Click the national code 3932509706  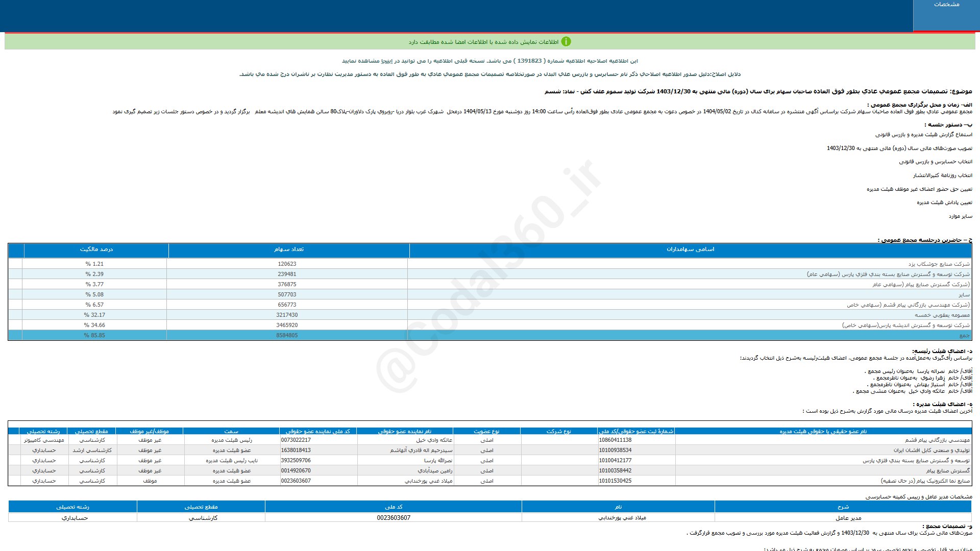tap(296, 461)
